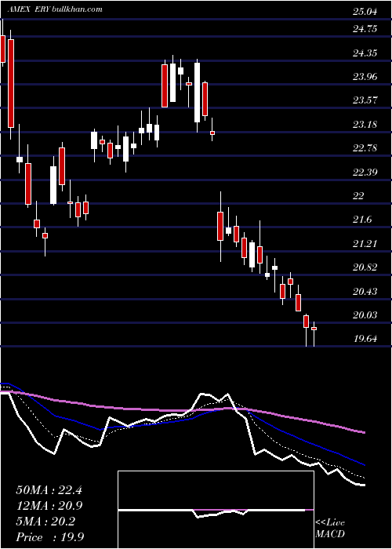
Task: Click the last candlestick near 19.9
Action: 314,329
